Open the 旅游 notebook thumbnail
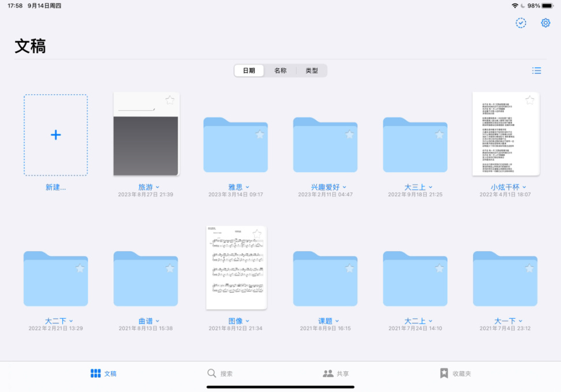Viewport: 561px width, 392px height. [x=146, y=134]
